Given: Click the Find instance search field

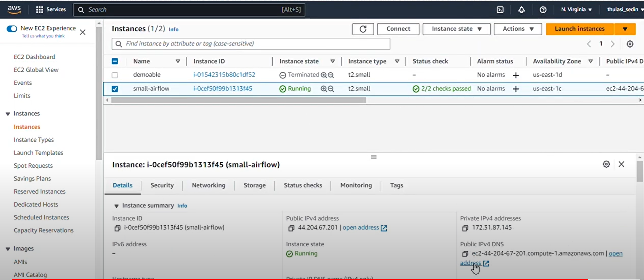Looking at the screenshot, I should tap(251, 44).
